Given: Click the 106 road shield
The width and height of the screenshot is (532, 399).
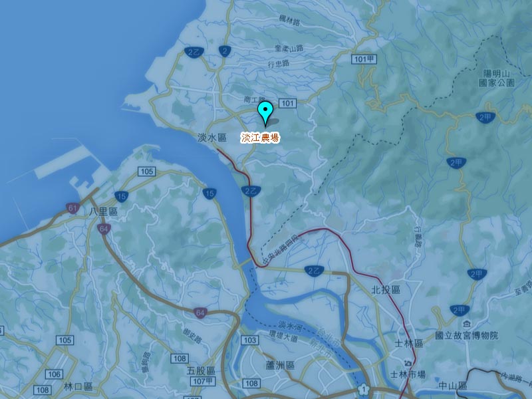Looking at the screenshot, I should coord(54,374).
